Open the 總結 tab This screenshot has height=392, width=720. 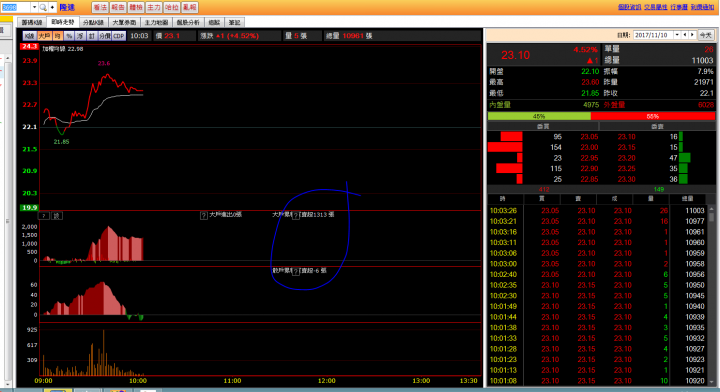(x=214, y=22)
